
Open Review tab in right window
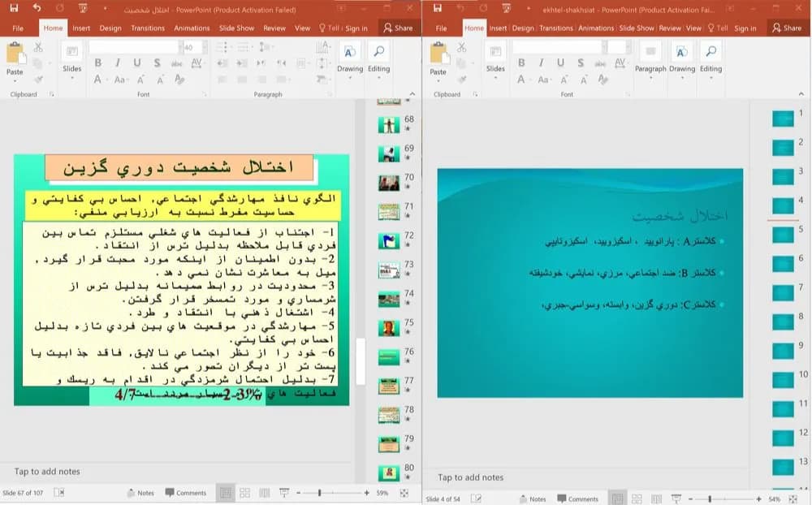670,28
